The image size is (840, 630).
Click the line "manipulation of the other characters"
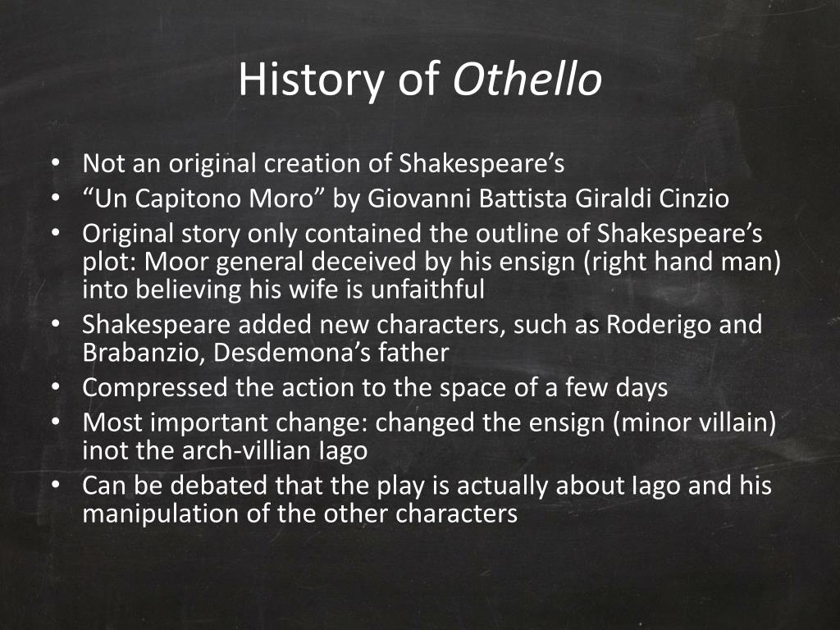tap(300, 514)
